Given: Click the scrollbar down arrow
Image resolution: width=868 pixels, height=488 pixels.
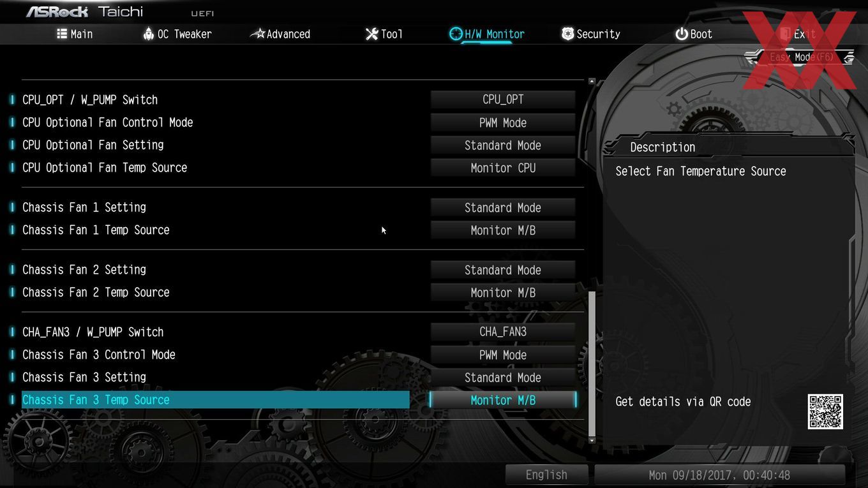Looking at the screenshot, I should 592,440.
